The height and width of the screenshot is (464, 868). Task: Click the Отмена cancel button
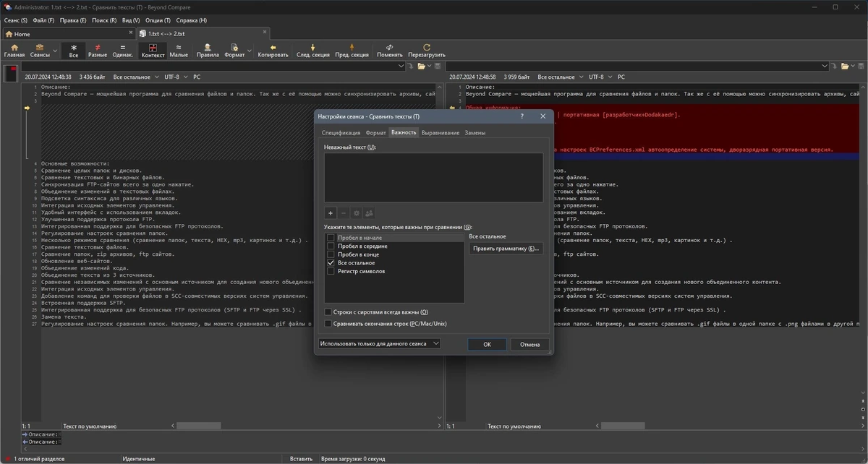(x=530, y=344)
